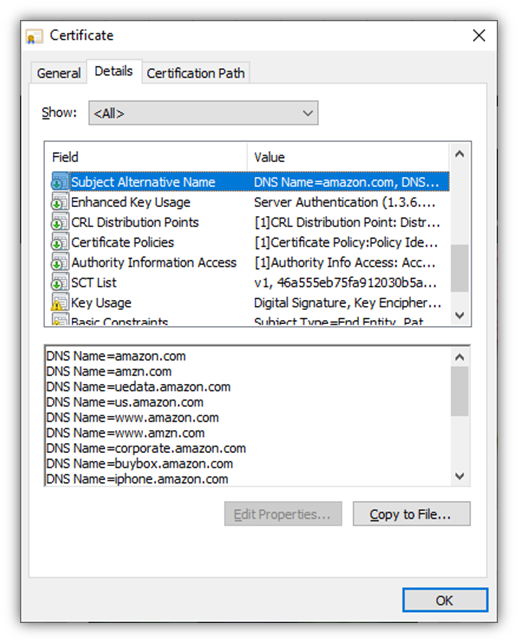Screen dimensions: 518x643
Task: Click the 'Show:' label
Action: pyautogui.click(x=59, y=112)
